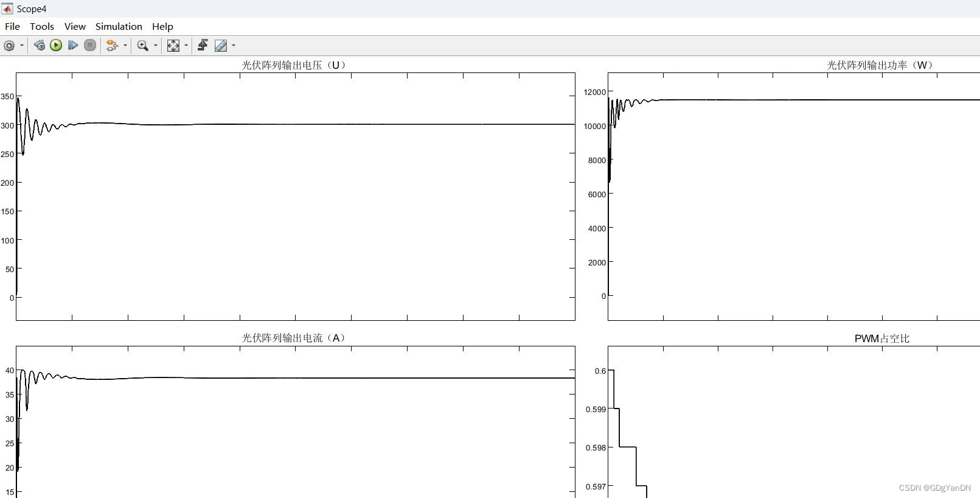980x498 pixels.
Task: Click the 25 tick label on current plot
Action: pyautogui.click(x=10, y=444)
